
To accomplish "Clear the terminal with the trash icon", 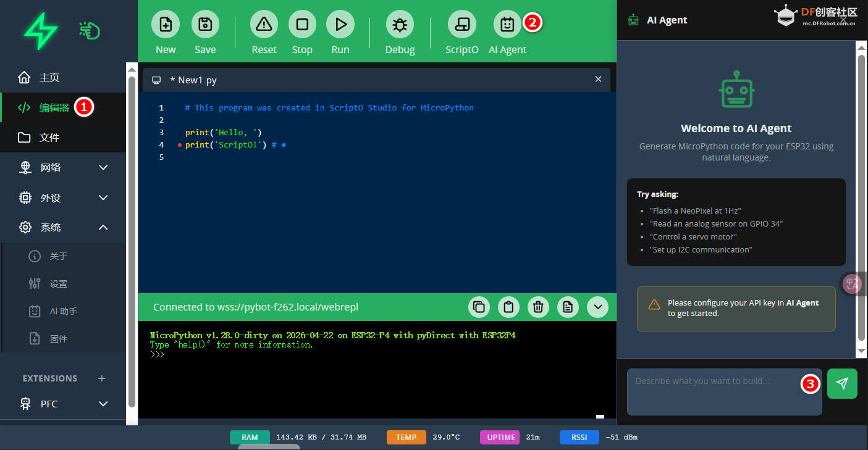I will click(x=538, y=307).
